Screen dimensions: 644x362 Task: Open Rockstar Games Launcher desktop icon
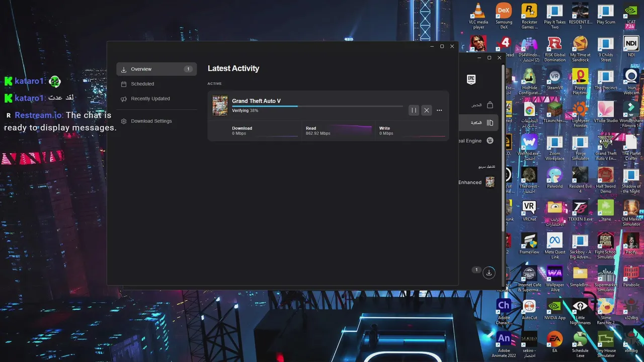coord(529,17)
